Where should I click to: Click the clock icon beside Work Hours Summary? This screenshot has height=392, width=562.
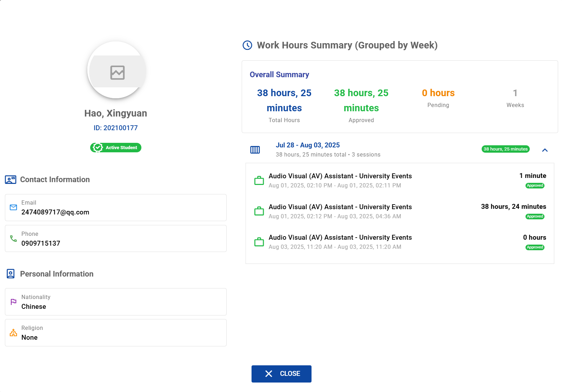point(247,45)
